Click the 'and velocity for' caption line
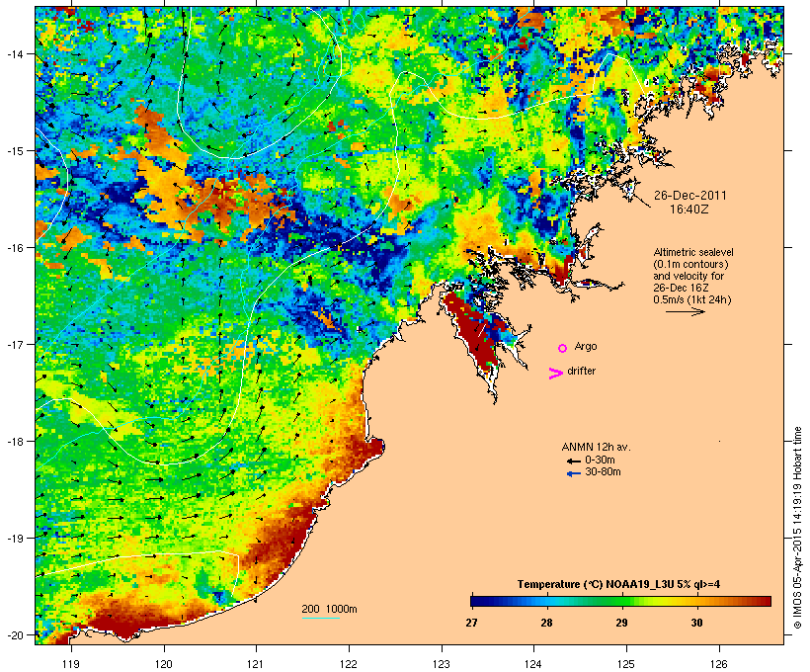The image size is (810, 672). (x=688, y=276)
